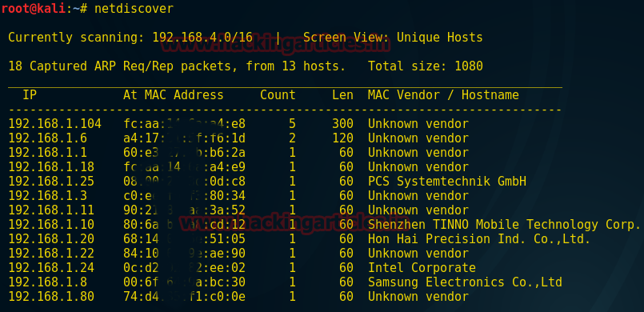Click the MAC address ending in 51:05
This screenshot has width=644, height=312.
click(185, 239)
